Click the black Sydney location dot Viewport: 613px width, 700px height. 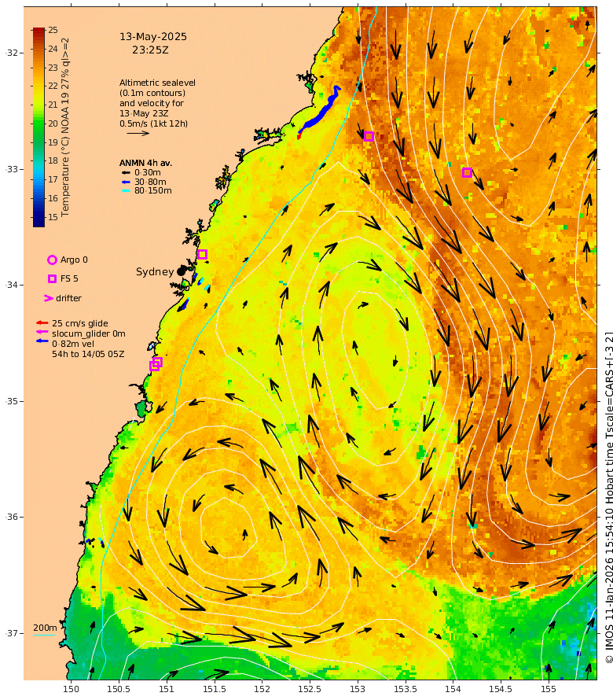(x=181, y=271)
